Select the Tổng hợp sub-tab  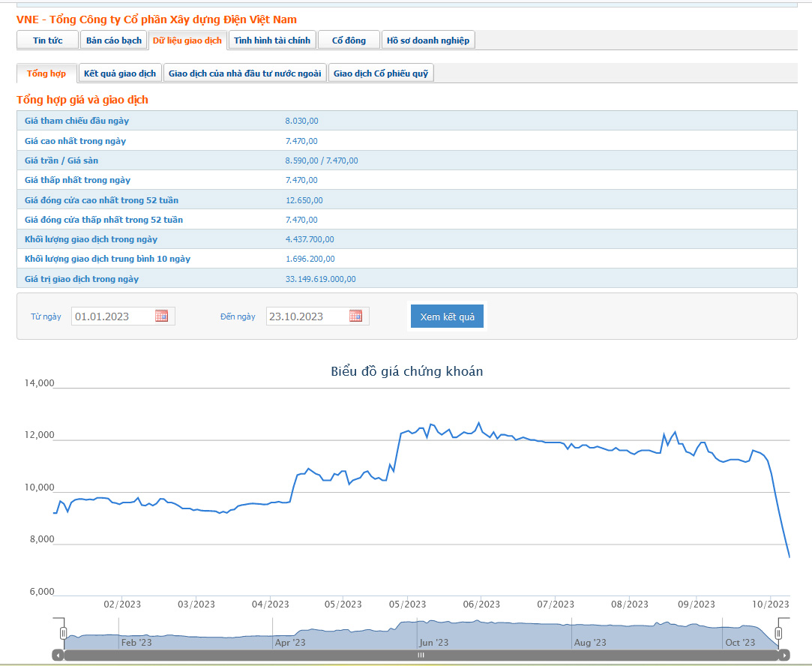tap(46, 73)
